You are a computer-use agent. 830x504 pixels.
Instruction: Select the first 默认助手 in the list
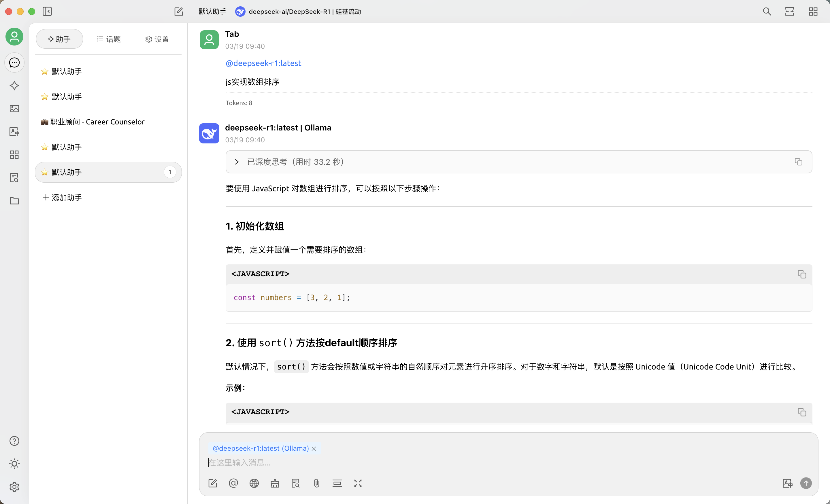point(108,71)
